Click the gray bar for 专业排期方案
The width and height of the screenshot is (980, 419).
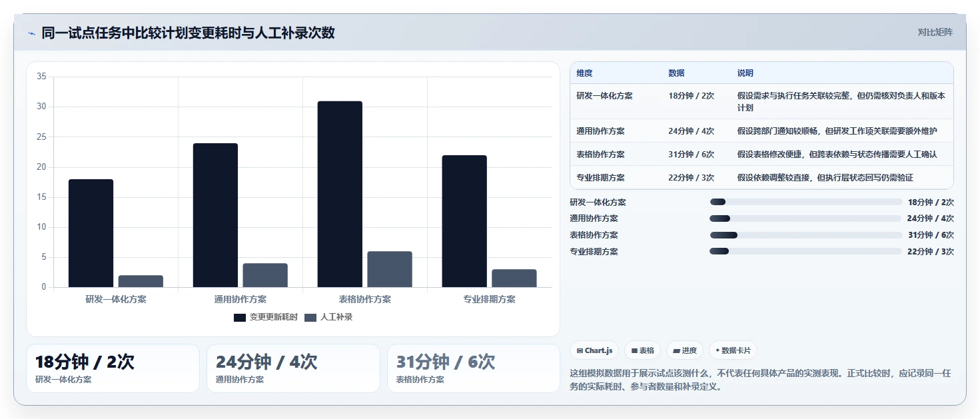pos(514,278)
